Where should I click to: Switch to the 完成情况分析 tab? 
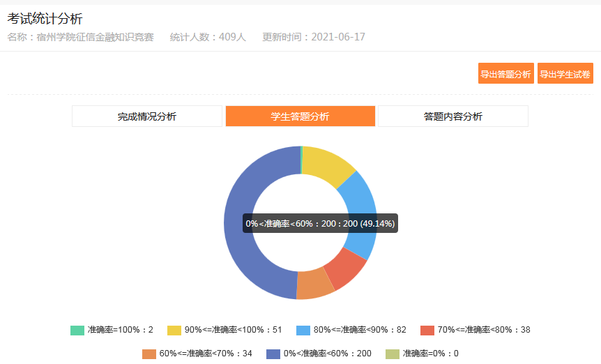tap(146, 116)
